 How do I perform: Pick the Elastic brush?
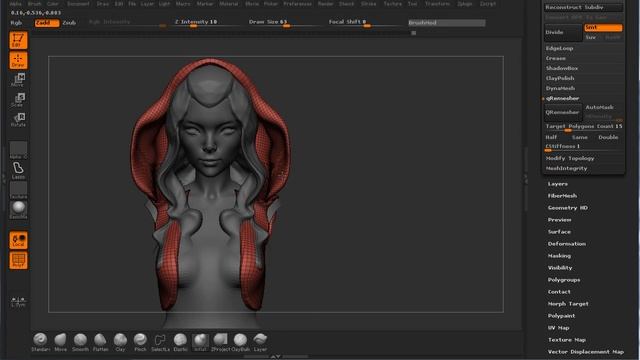180,342
